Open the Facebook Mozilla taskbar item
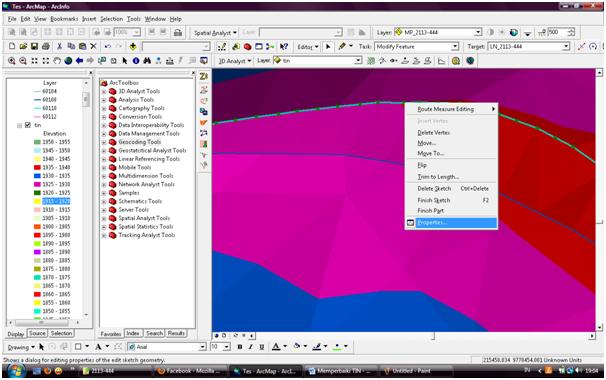Viewport: 606px width, 380px height. tap(189, 371)
